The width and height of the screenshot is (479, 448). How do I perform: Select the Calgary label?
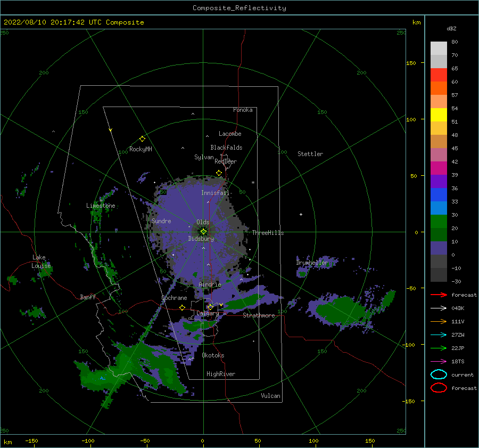pos(208,313)
